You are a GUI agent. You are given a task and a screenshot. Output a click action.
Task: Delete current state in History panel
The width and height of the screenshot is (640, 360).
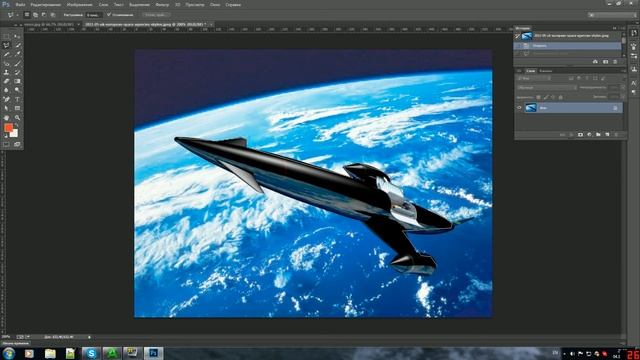(615, 62)
